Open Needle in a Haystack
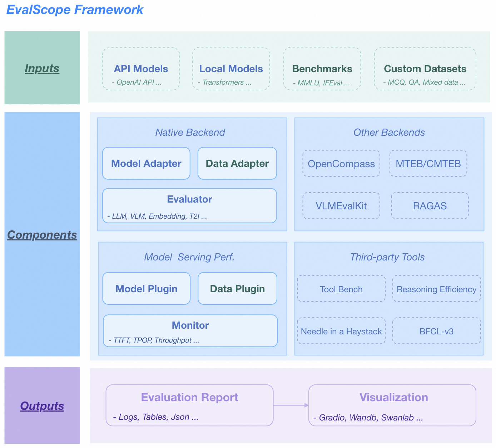The height and width of the screenshot is (448, 496). click(x=341, y=331)
